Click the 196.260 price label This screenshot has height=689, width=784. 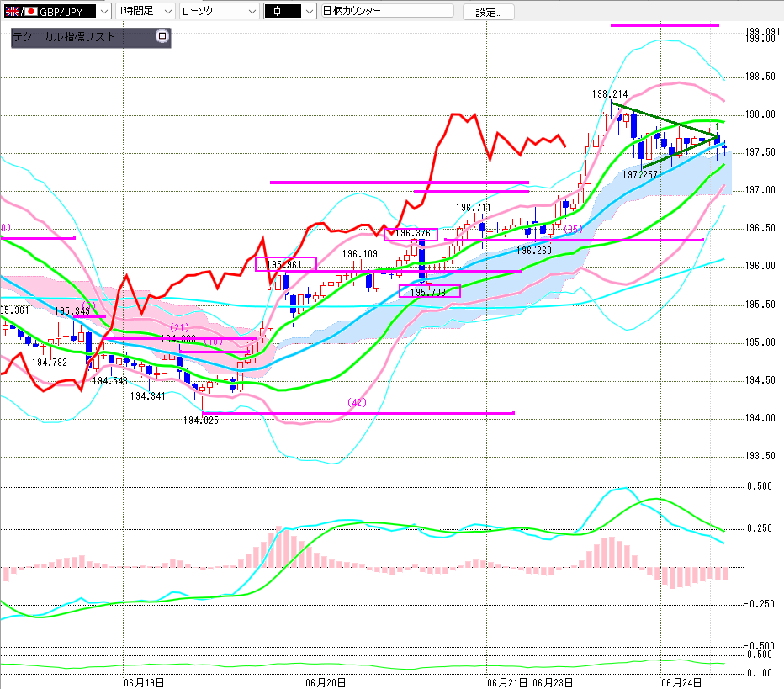click(x=534, y=251)
